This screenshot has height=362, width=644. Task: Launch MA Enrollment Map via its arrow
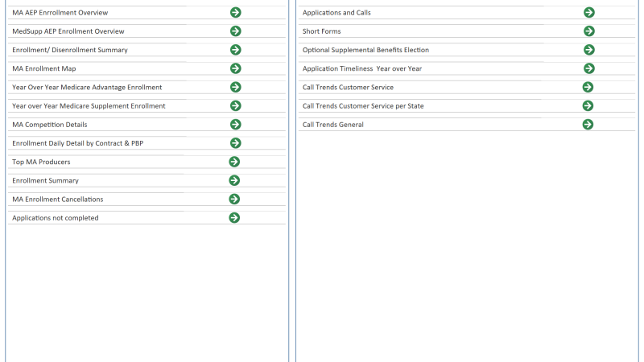(x=235, y=68)
